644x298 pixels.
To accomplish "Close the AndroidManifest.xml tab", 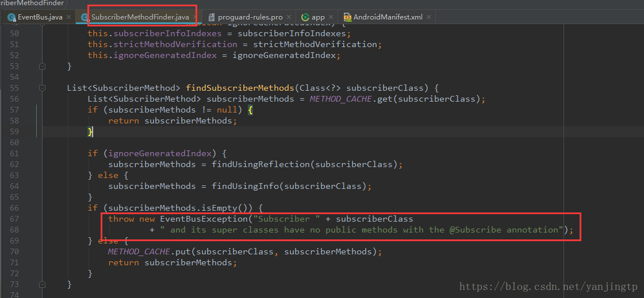I will [429, 17].
